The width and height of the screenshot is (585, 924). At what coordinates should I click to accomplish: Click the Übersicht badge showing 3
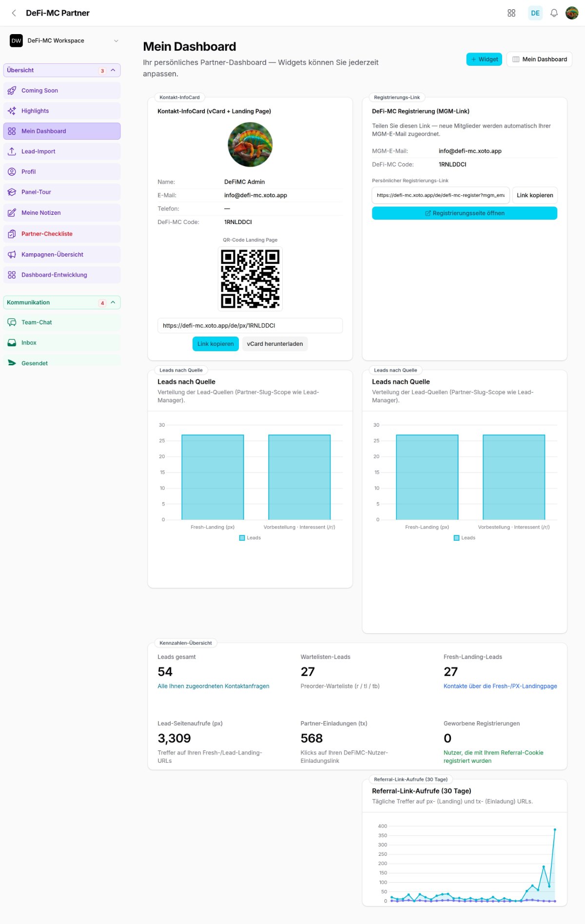pyautogui.click(x=102, y=71)
